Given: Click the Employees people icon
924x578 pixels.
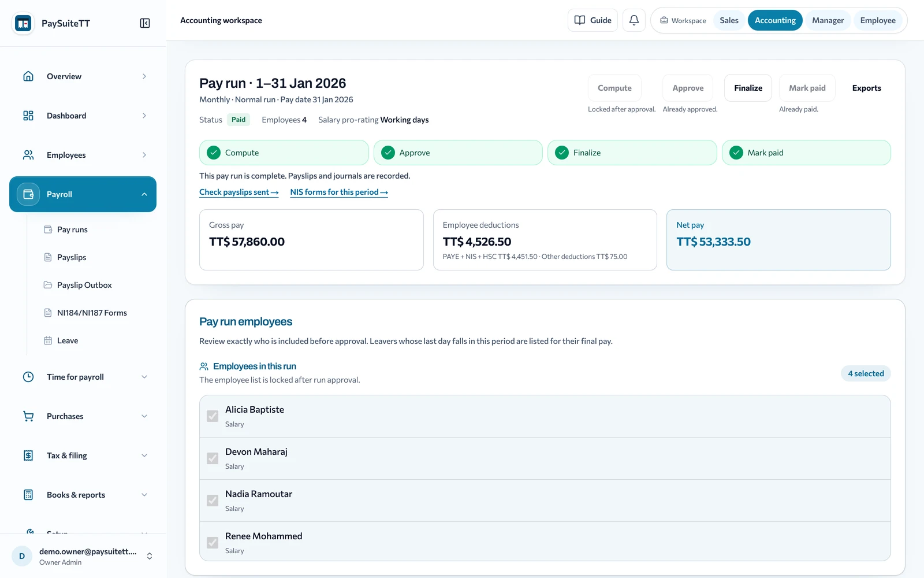Looking at the screenshot, I should click(28, 155).
